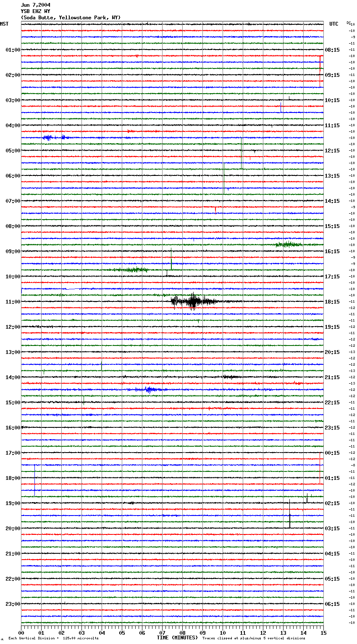Click the "16:00" MST time label
This screenshot has width=357, height=644.
(13, 428)
